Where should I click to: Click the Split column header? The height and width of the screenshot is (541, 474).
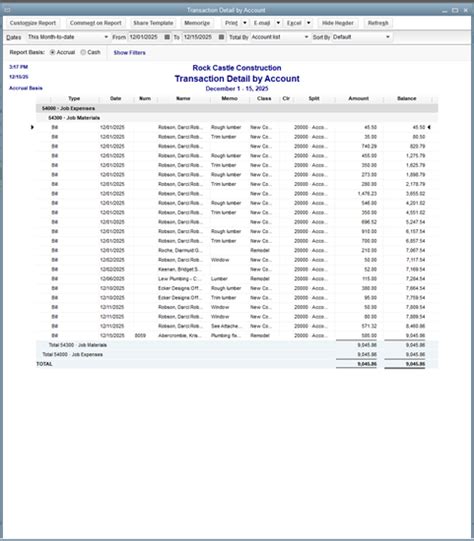click(x=314, y=99)
